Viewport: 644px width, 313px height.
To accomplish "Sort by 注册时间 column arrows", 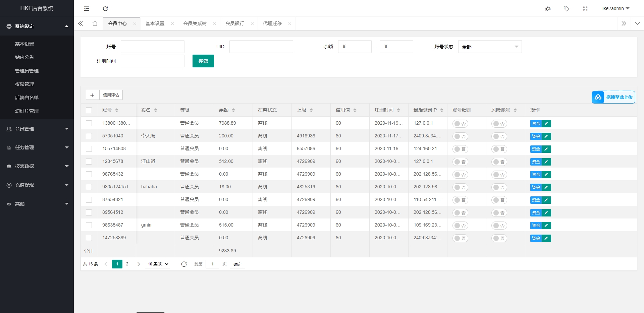I will [398, 110].
